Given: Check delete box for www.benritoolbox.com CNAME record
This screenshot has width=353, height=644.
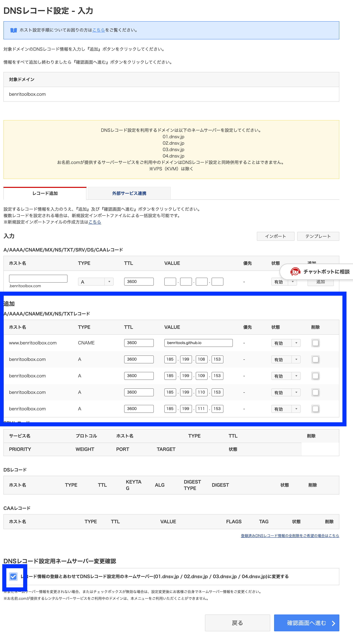Looking at the screenshot, I should point(315,343).
